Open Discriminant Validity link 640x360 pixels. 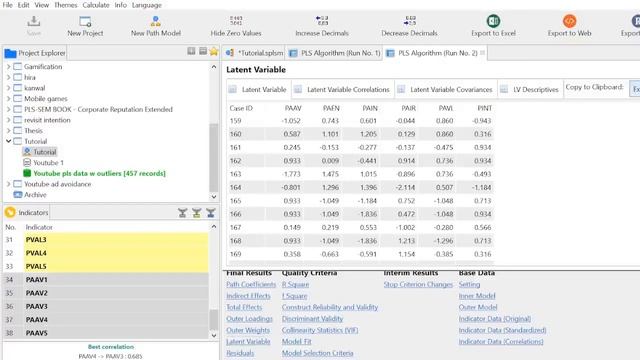point(312,318)
